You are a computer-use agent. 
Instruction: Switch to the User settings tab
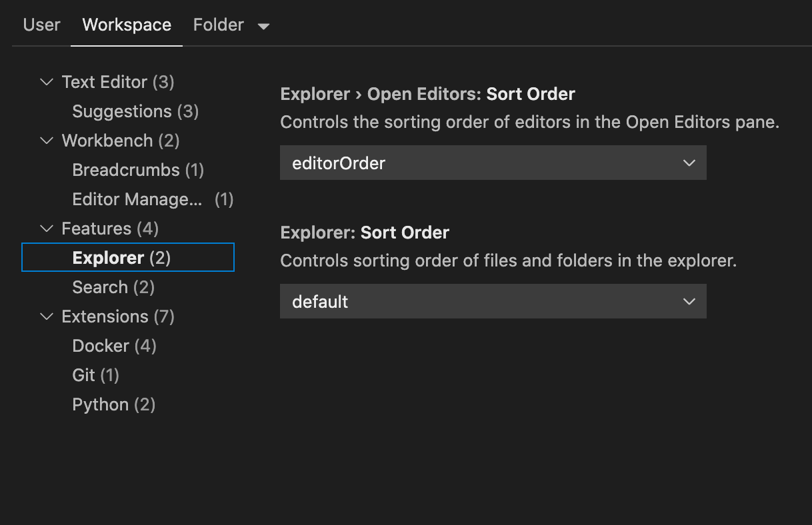pyautogui.click(x=41, y=25)
